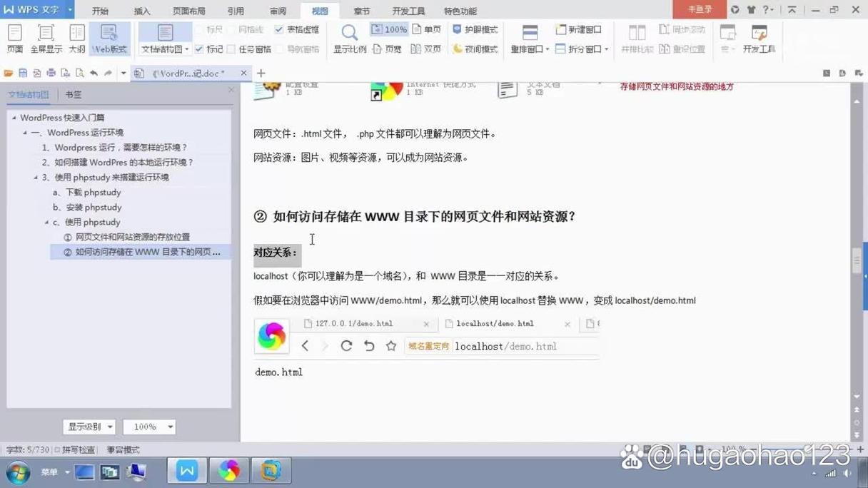Switch to 书签 panel tab
The width and height of the screenshot is (868, 488).
(74, 94)
